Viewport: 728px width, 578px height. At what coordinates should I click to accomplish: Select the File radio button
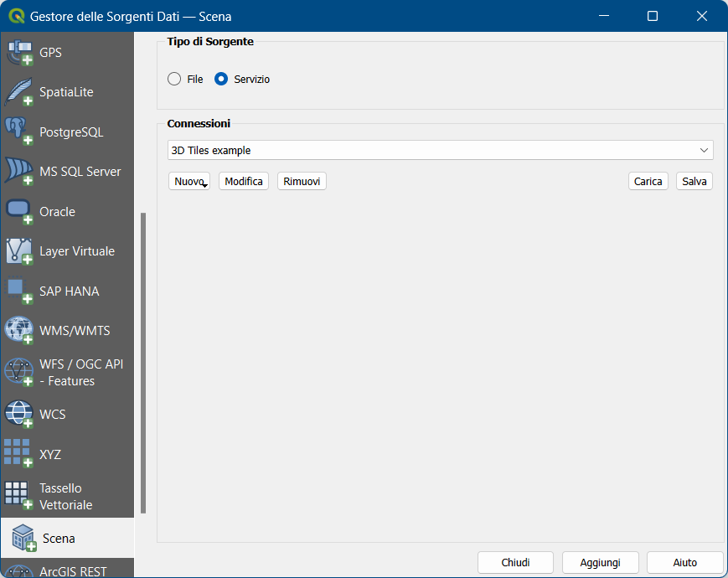pyautogui.click(x=174, y=79)
